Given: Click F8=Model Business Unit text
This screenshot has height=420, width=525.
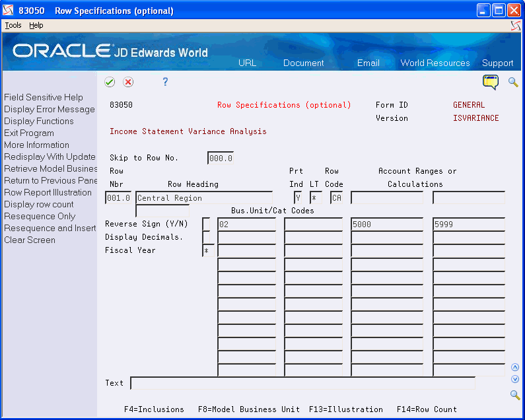Looking at the screenshot, I should pos(249,409).
